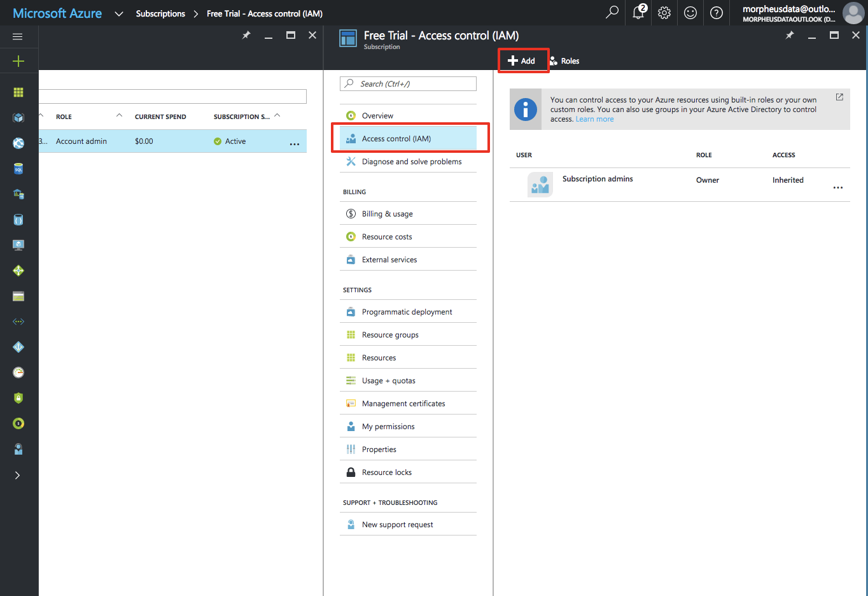Open My permissions

[x=408, y=427]
